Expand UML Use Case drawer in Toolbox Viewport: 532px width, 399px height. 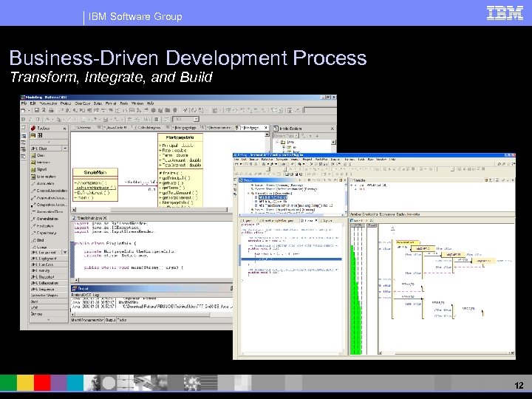[x=49, y=265]
